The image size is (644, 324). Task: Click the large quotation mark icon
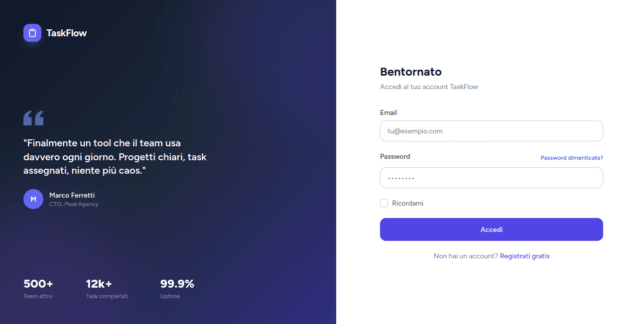33,118
